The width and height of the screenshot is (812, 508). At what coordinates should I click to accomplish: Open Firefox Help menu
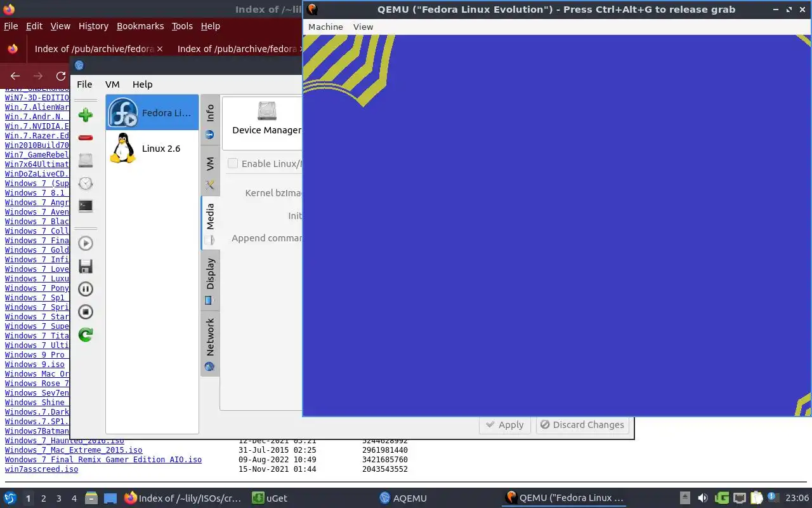click(x=210, y=26)
